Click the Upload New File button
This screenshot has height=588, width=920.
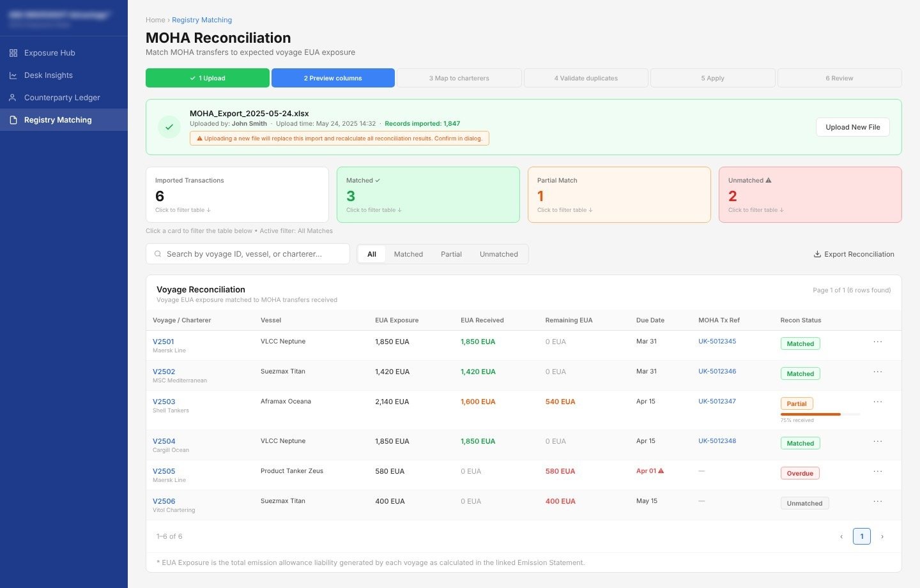tap(853, 127)
